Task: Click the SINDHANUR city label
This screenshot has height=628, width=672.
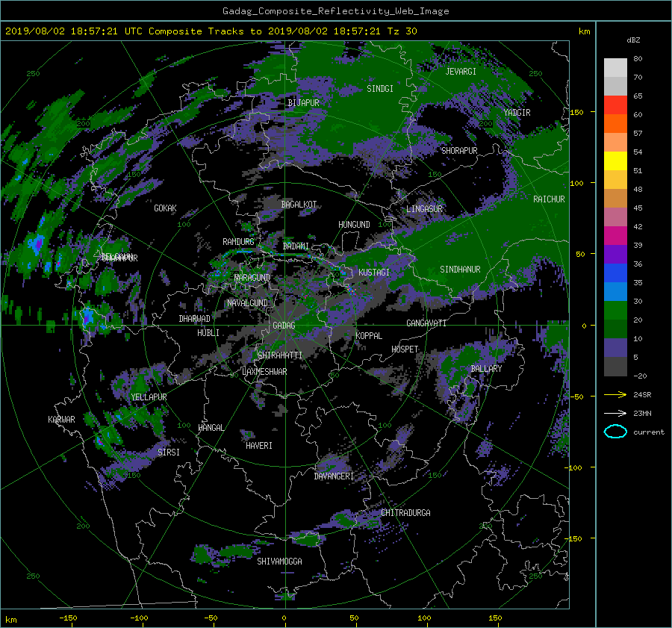Action: tap(460, 270)
